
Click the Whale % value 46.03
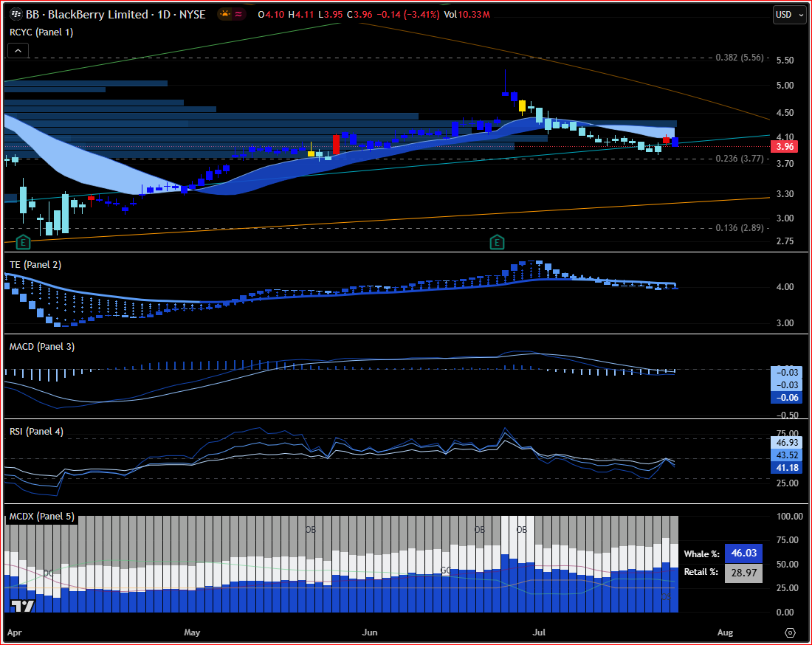(743, 553)
